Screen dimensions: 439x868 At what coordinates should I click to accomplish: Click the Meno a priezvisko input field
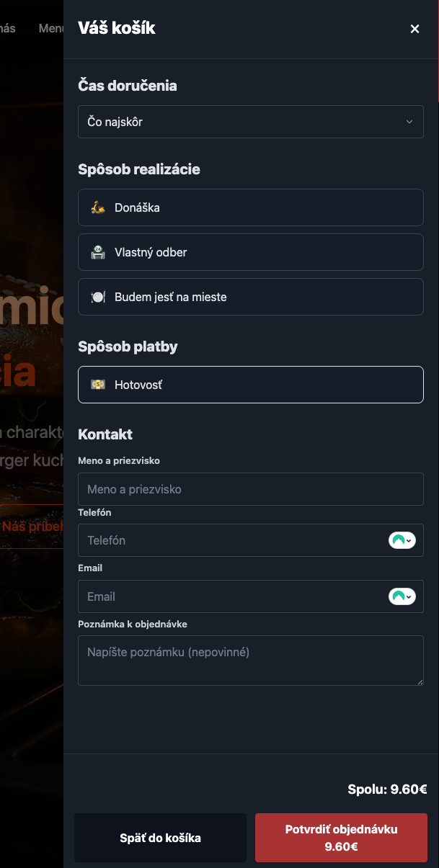250,489
